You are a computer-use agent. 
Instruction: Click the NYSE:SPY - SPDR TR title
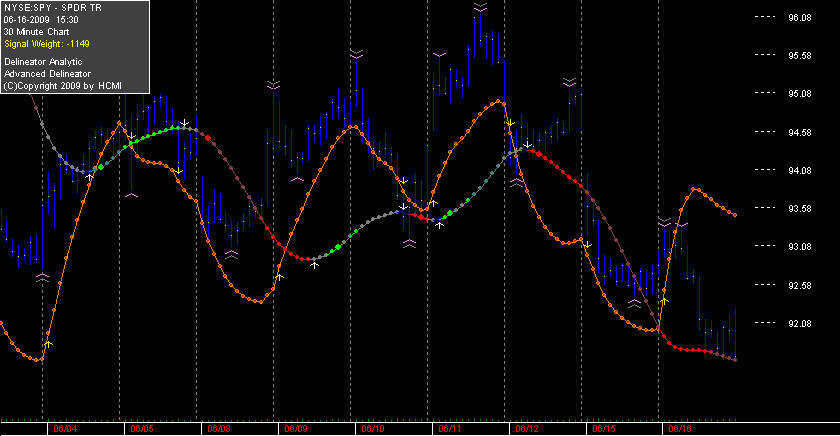52,8
